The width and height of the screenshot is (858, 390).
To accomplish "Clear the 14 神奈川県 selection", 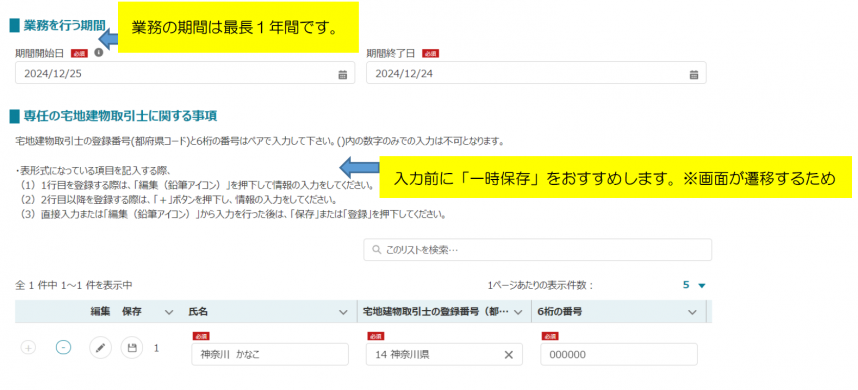I will (x=508, y=354).
